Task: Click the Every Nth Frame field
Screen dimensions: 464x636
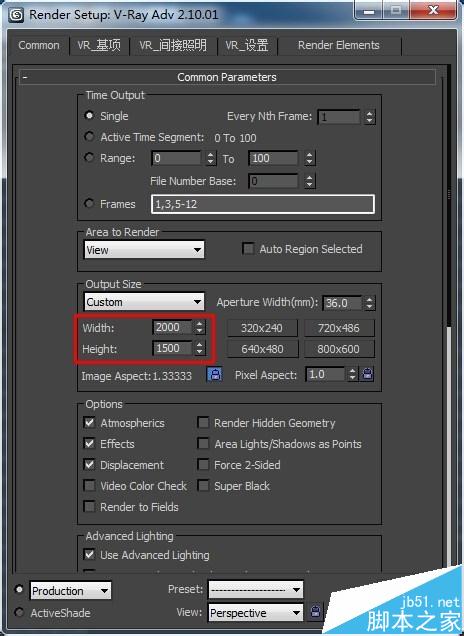Action: pyautogui.click(x=339, y=117)
